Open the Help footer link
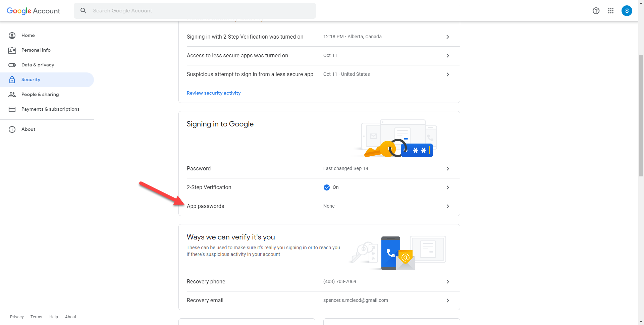 pyautogui.click(x=54, y=317)
